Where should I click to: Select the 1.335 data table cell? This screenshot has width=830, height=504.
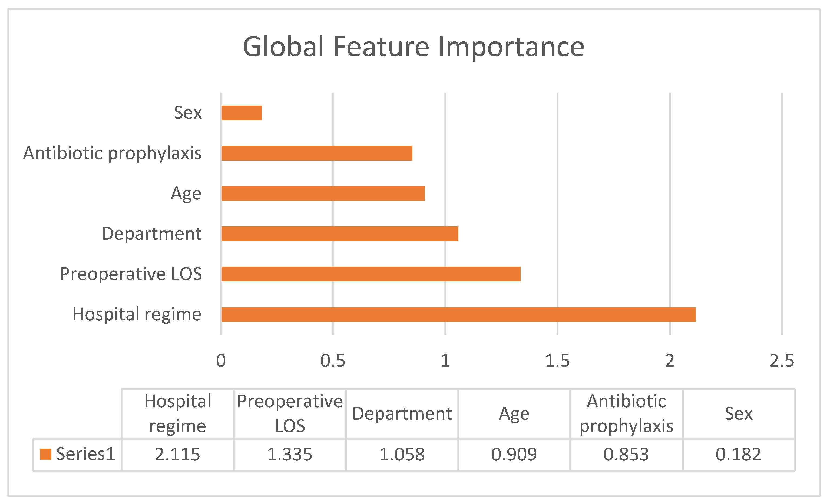click(x=290, y=455)
